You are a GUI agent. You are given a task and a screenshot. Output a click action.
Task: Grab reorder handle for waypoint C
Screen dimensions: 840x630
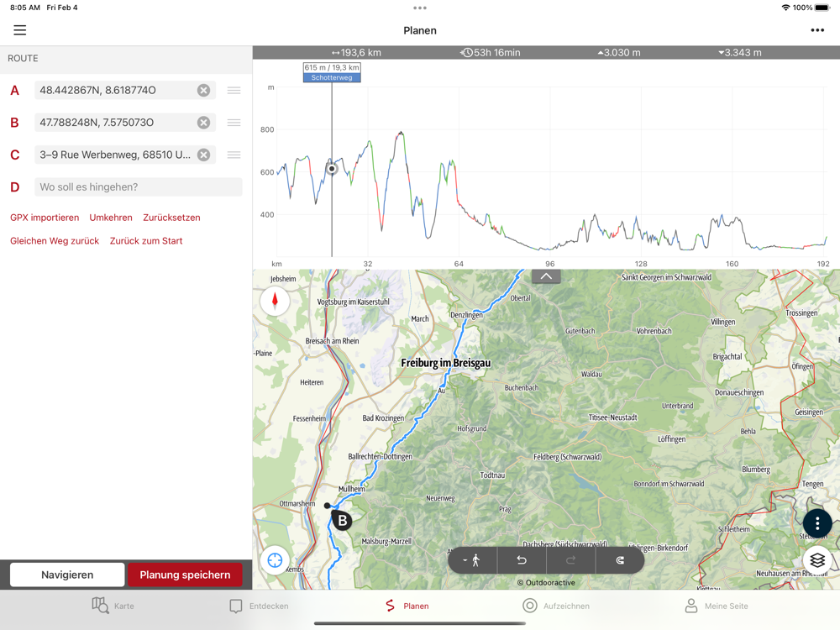pyautogui.click(x=234, y=155)
